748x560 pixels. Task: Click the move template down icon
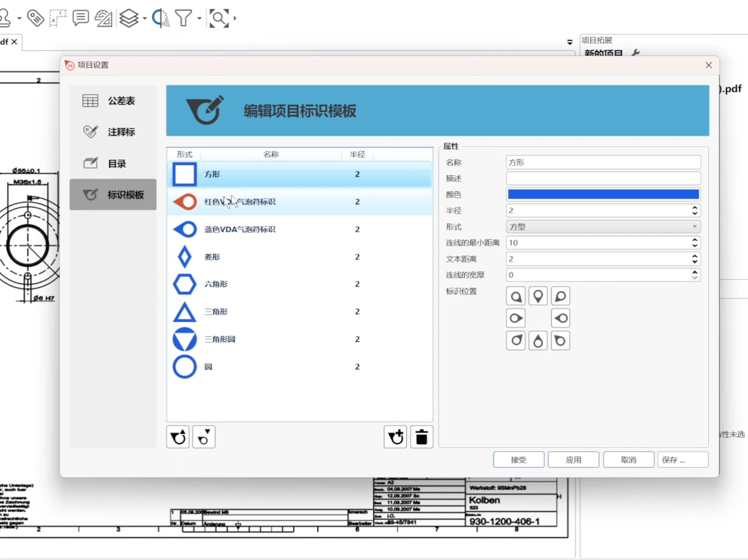(x=204, y=437)
